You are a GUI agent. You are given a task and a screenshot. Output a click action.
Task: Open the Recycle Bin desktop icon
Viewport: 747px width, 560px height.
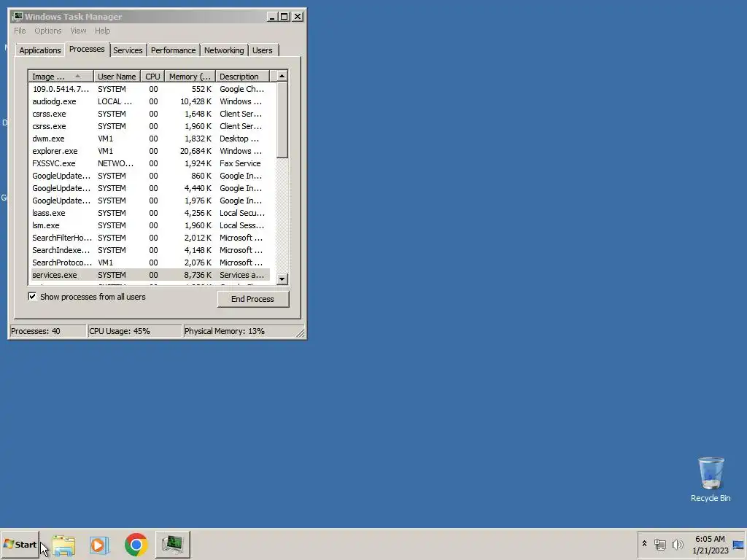[711, 479]
